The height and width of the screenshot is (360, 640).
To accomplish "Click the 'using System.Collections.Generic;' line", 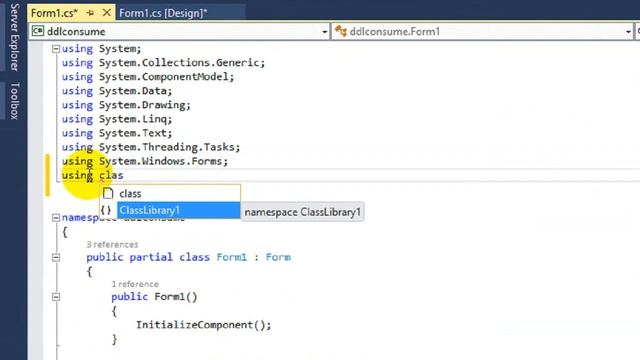I will (163, 63).
